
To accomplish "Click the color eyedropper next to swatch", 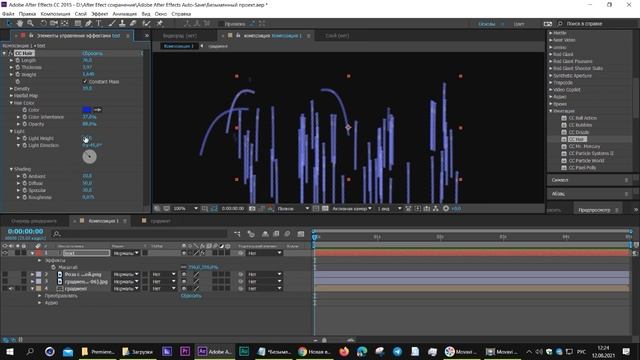I will coord(97,109).
